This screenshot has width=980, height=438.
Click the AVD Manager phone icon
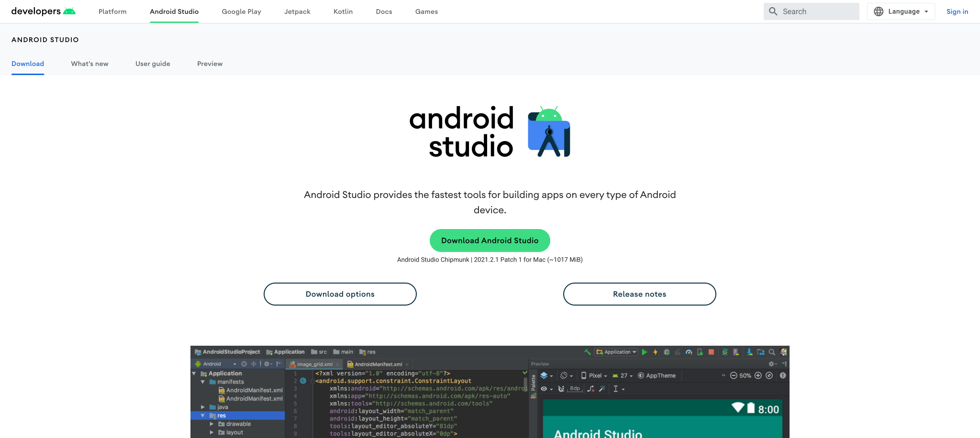point(736,352)
